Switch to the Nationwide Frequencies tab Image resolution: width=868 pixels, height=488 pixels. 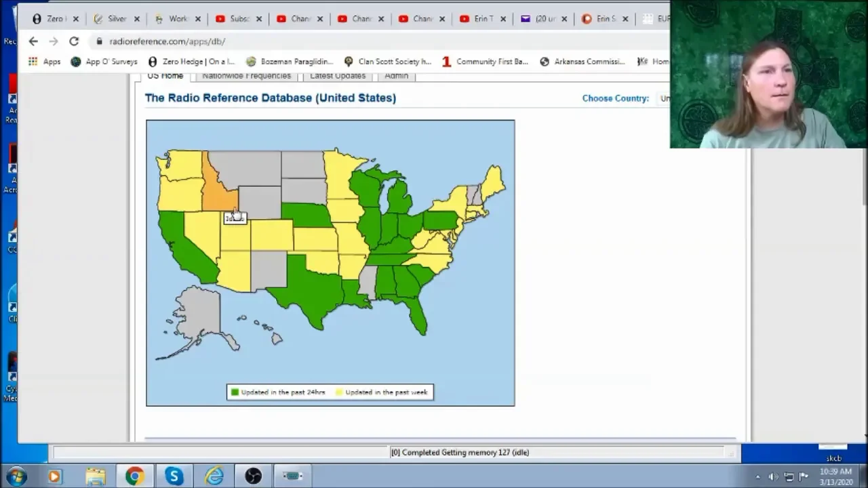pos(246,76)
